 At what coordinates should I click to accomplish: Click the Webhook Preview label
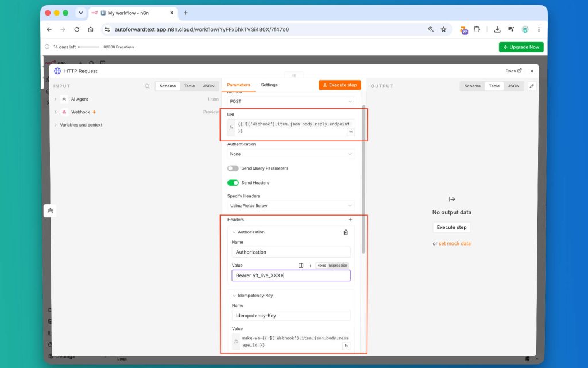pos(211,112)
